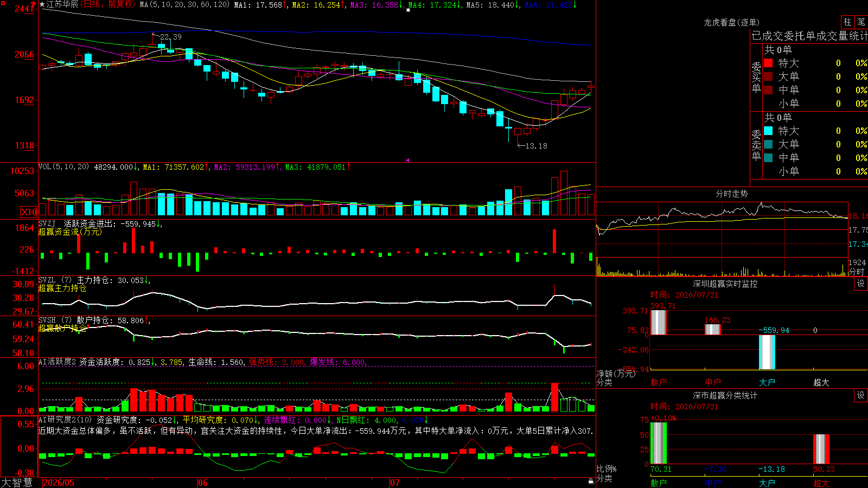The width and height of the screenshot is (868, 488).
Task: Click the white asterisk marker near MA3 value
Action: (x=408, y=10)
